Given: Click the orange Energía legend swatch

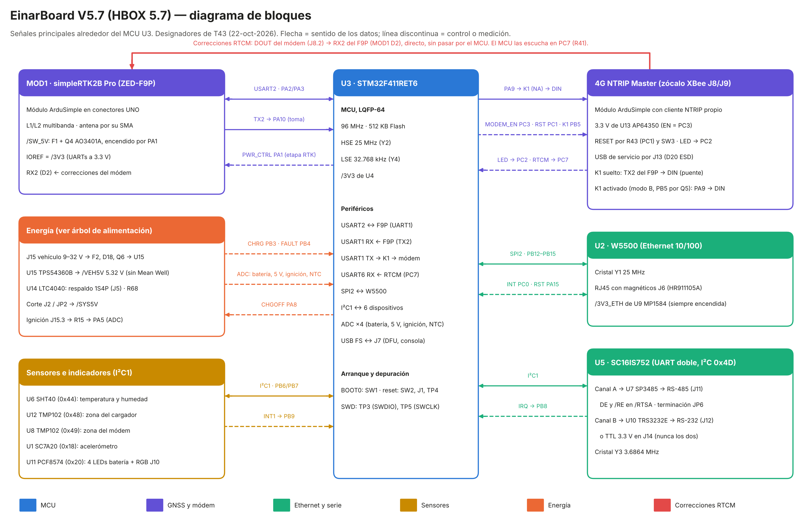Looking at the screenshot, I should pos(535,505).
